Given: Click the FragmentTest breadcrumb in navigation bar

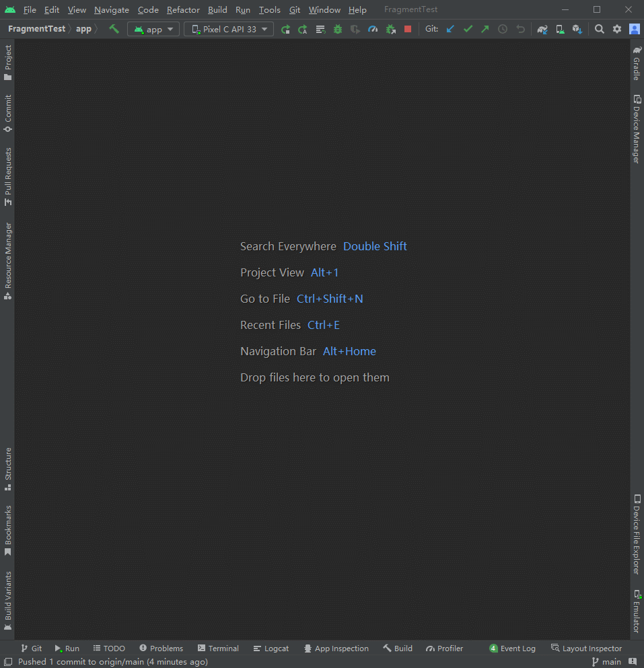Looking at the screenshot, I should point(36,29).
